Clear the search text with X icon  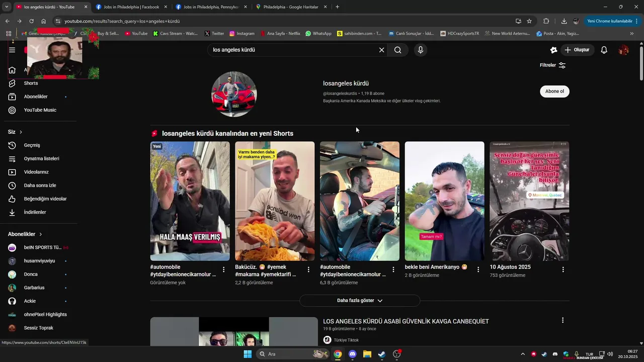click(381, 50)
